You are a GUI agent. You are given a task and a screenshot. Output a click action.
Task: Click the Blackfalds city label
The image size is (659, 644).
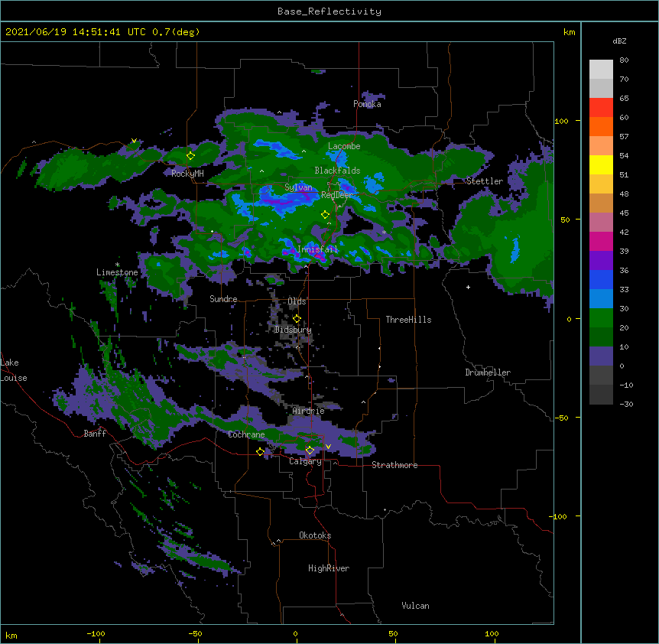(x=337, y=171)
